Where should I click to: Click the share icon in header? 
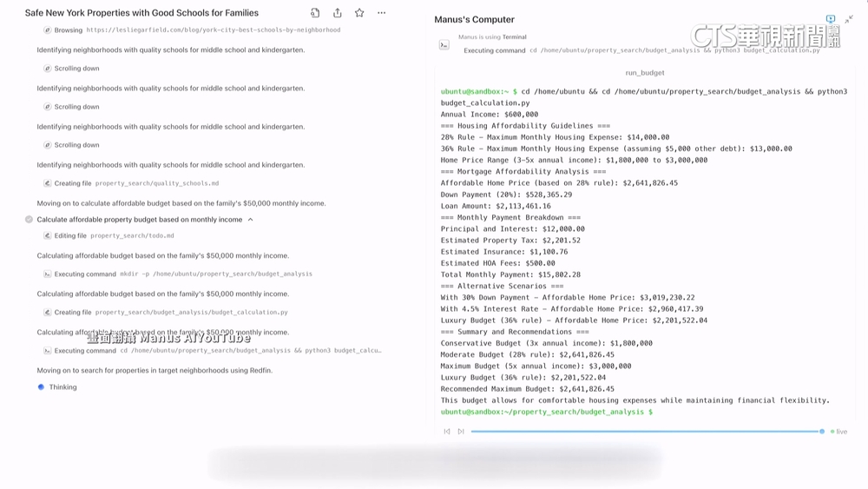click(338, 13)
